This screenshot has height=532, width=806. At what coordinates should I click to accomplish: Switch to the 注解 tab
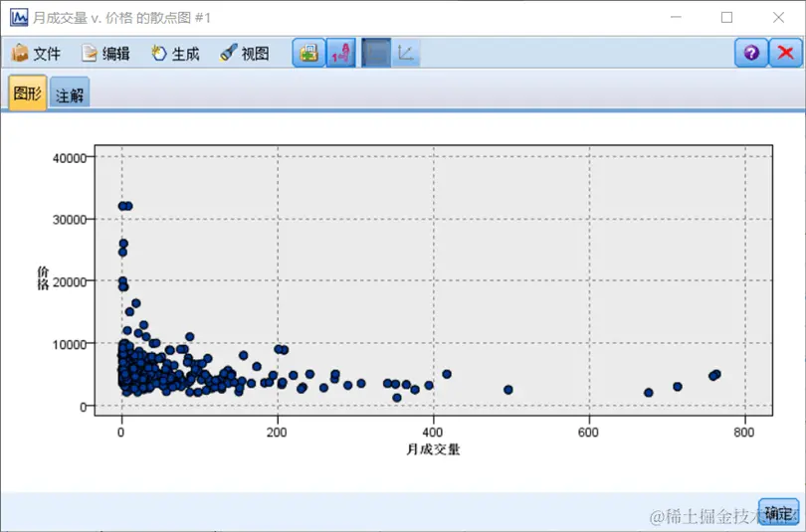pyautogui.click(x=70, y=94)
